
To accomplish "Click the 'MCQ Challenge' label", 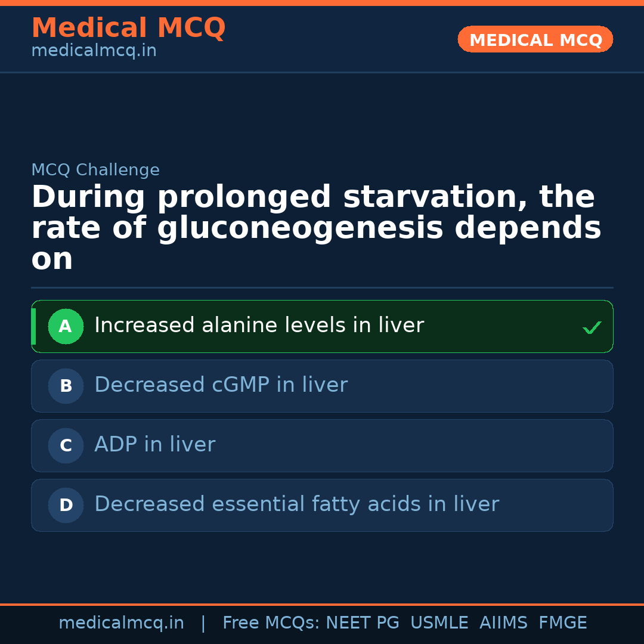I will 95,170.
